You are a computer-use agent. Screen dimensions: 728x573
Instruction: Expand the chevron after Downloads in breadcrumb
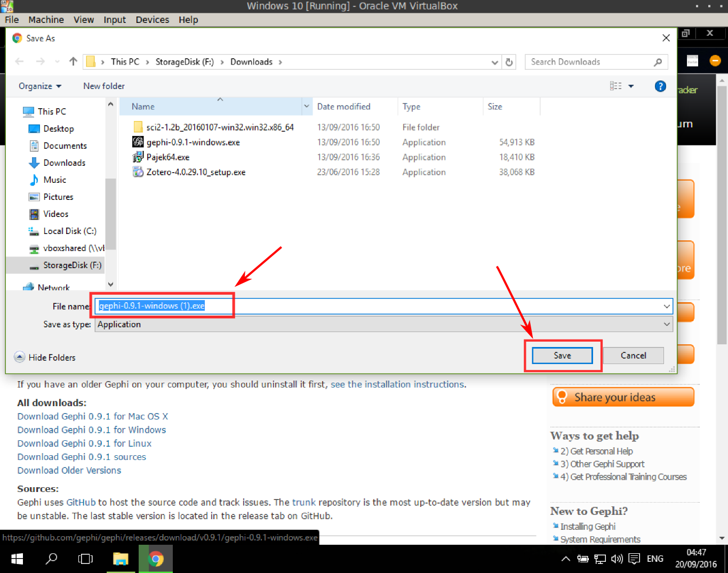click(280, 62)
